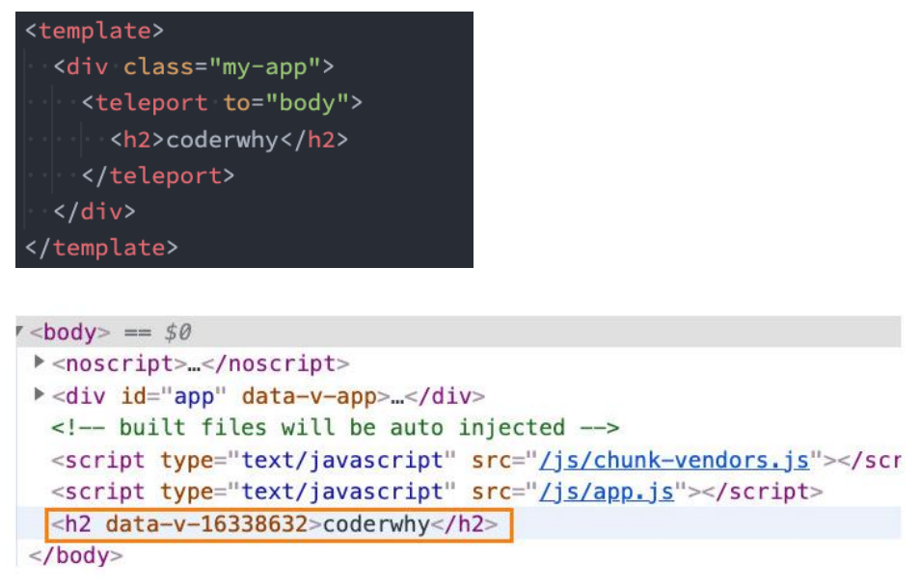Collapse the body element disclosure triangle
920x588 pixels.
[x=19, y=331]
